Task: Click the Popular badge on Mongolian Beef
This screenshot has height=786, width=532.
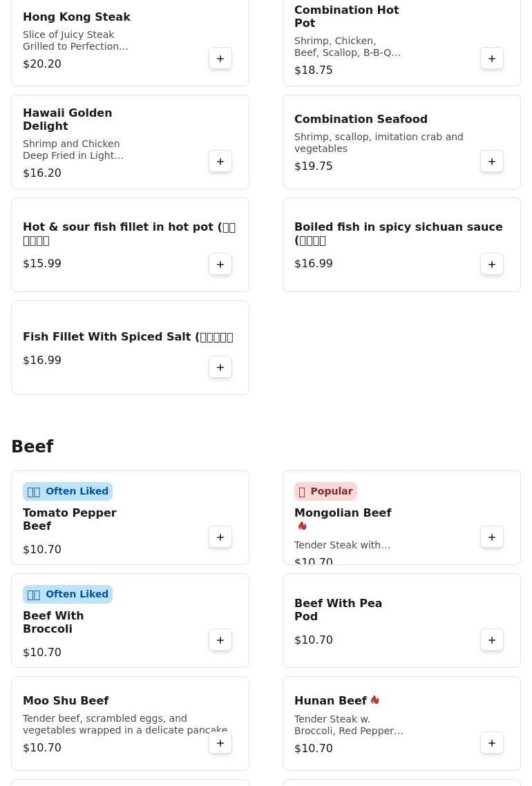Action: [325, 492]
